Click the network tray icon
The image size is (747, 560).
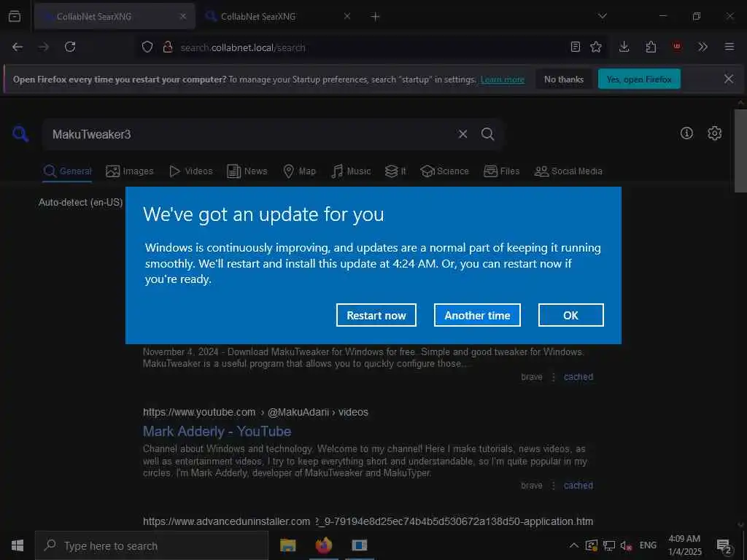coord(609,545)
